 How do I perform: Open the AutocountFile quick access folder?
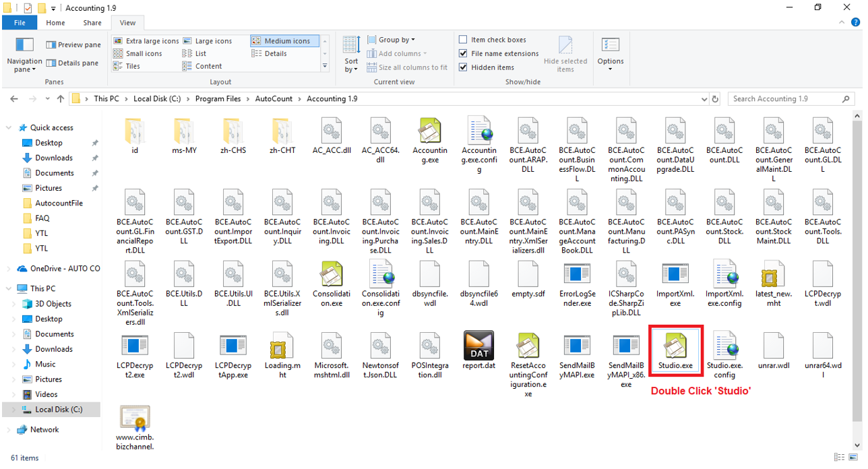point(59,203)
